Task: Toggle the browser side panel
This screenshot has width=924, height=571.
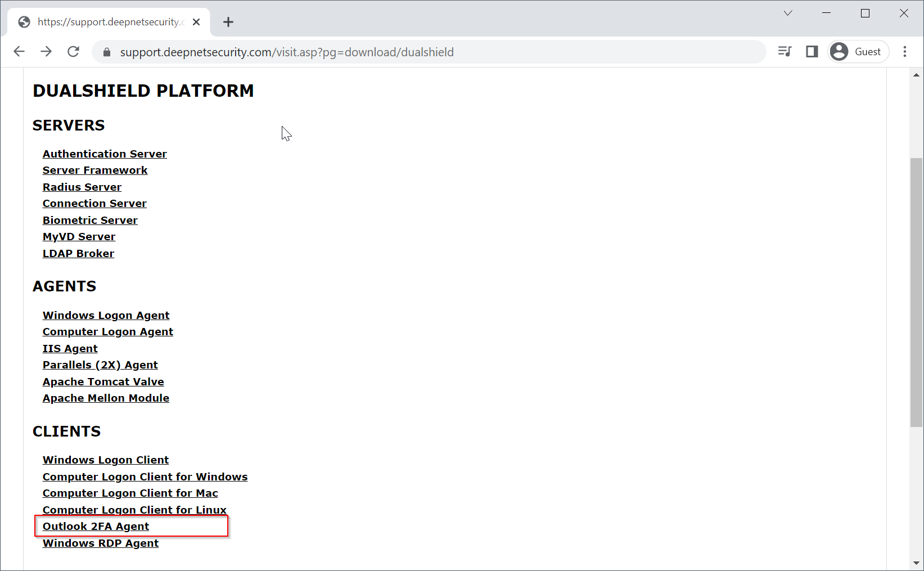Action: coord(812,52)
